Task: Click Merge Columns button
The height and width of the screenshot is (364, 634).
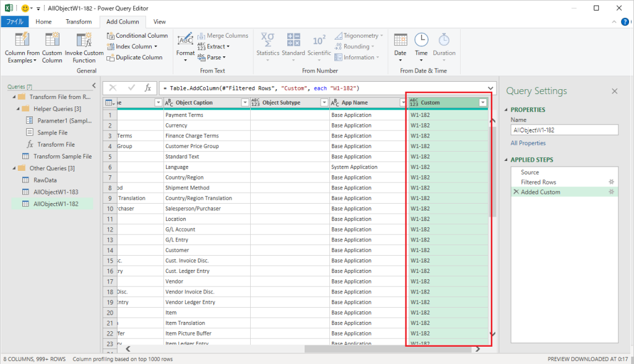Action: [223, 35]
